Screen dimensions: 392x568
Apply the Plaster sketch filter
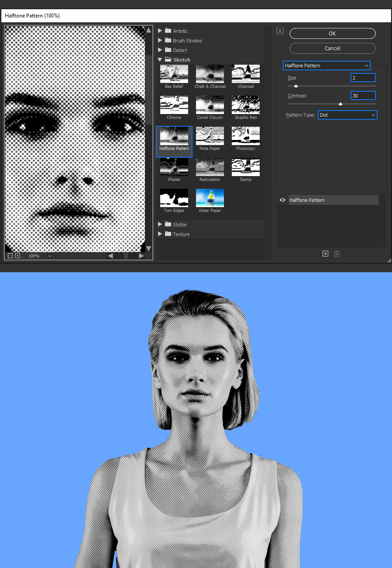[x=174, y=167]
